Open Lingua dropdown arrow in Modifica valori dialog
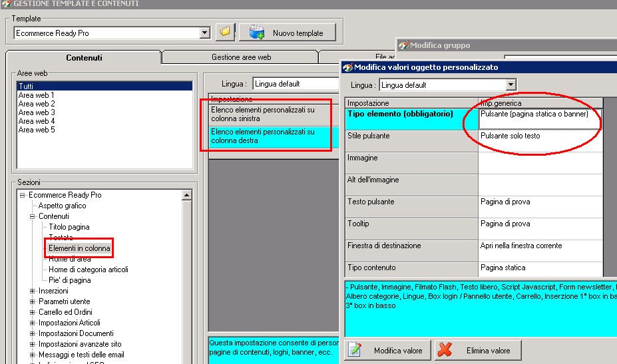The image size is (617, 364). (x=511, y=85)
